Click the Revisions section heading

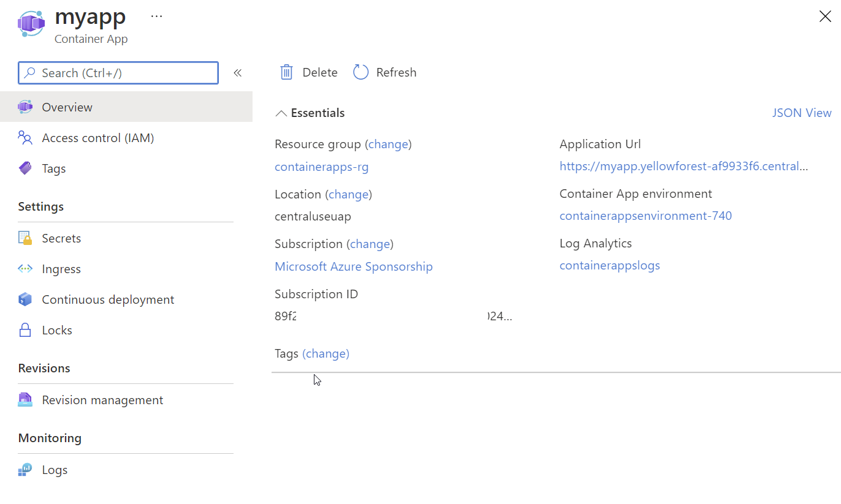44,368
